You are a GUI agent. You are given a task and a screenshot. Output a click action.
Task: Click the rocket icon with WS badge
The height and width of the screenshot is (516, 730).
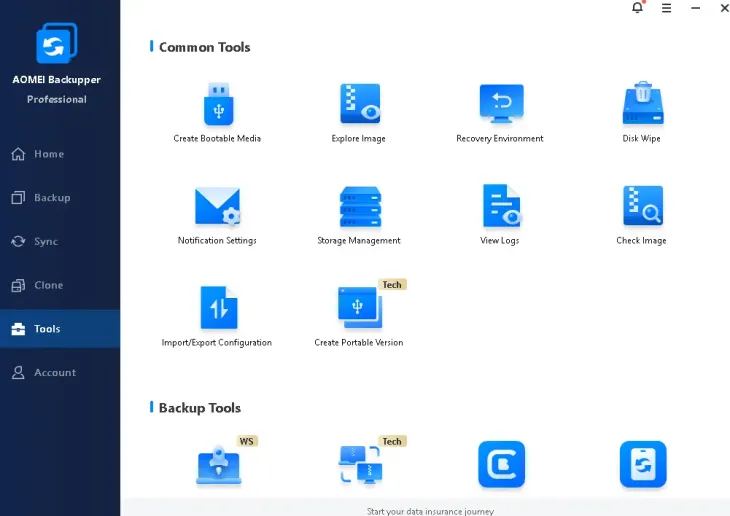pos(217,465)
